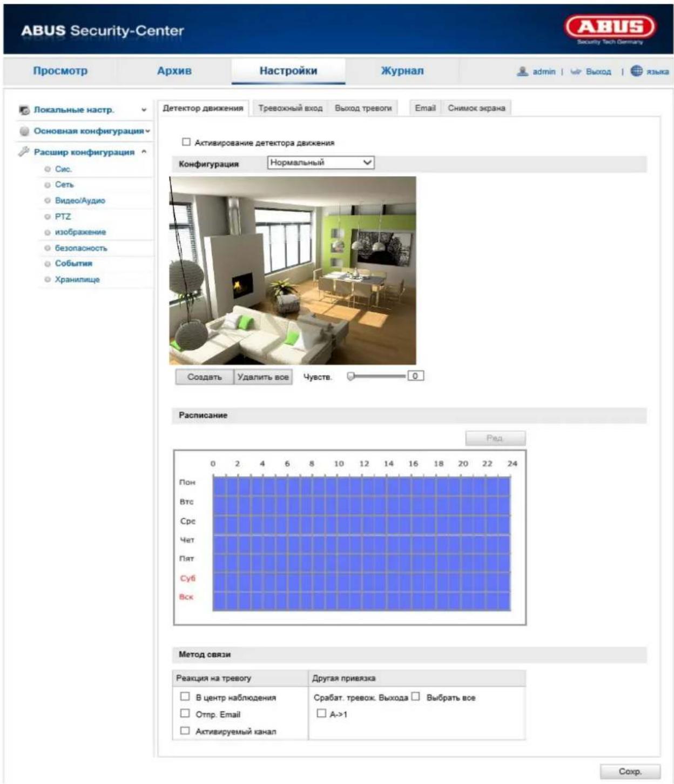Click the Monday schedule row bar
Image resolution: width=674 pixels, height=784 pixels.
[x=361, y=486]
